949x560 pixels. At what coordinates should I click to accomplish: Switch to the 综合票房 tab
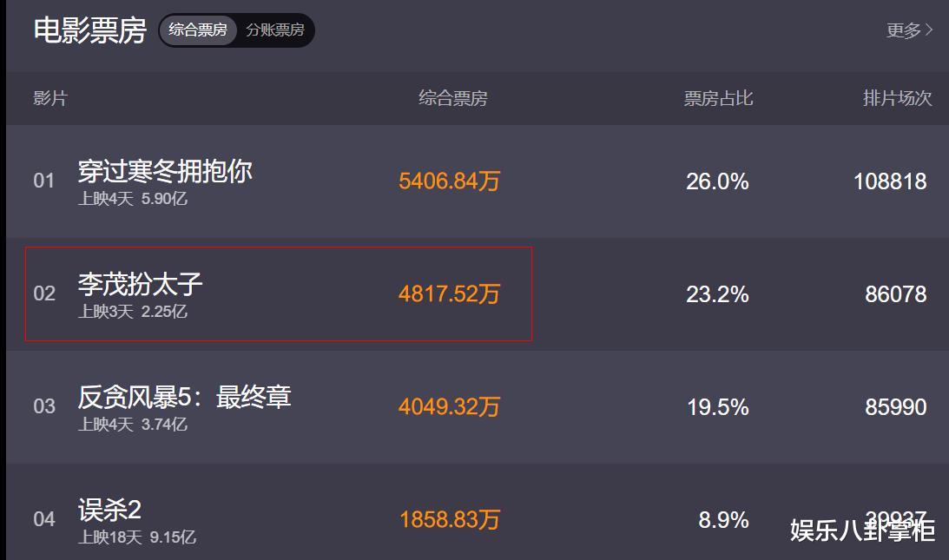[x=198, y=30]
